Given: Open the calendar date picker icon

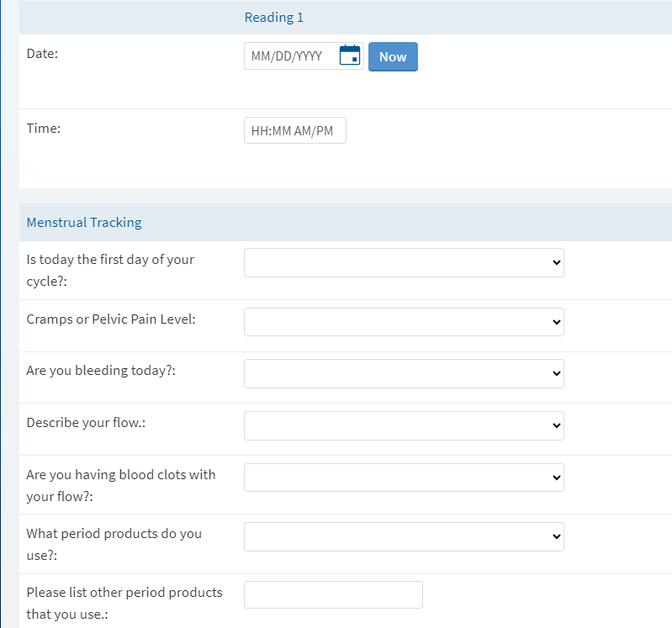Looking at the screenshot, I should pos(350,55).
